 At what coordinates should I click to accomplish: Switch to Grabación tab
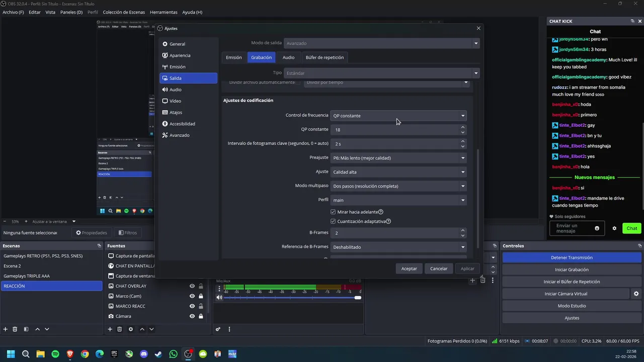tap(261, 57)
